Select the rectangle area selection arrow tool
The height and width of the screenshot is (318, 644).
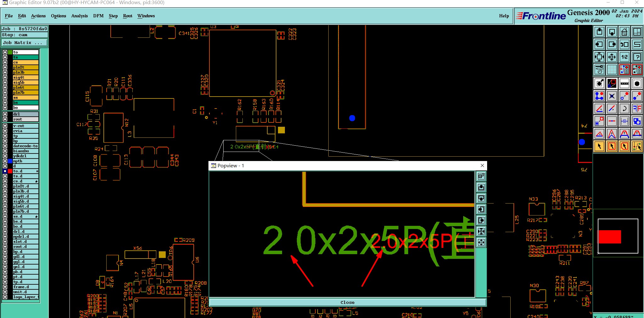612,146
